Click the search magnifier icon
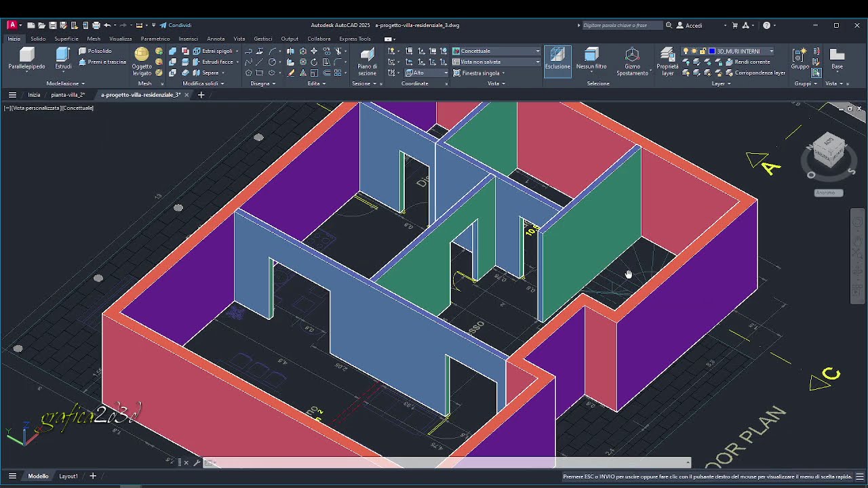868x488 pixels. (x=669, y=25)
